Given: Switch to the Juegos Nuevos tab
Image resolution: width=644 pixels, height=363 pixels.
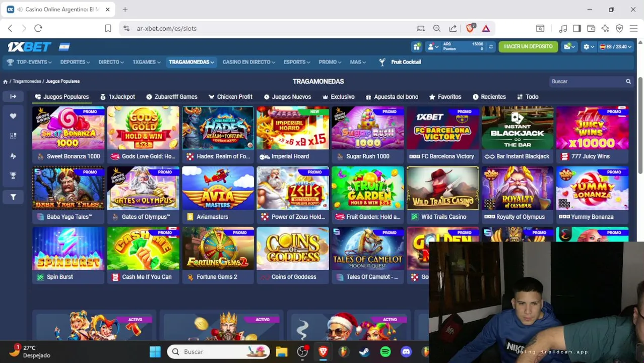Looking at the screenshot, I should tap(287, 97).
